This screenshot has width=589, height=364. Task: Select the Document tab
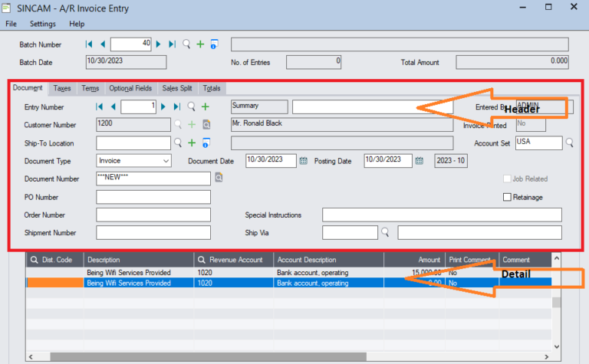pyautogui.click(x=28, y=88)
